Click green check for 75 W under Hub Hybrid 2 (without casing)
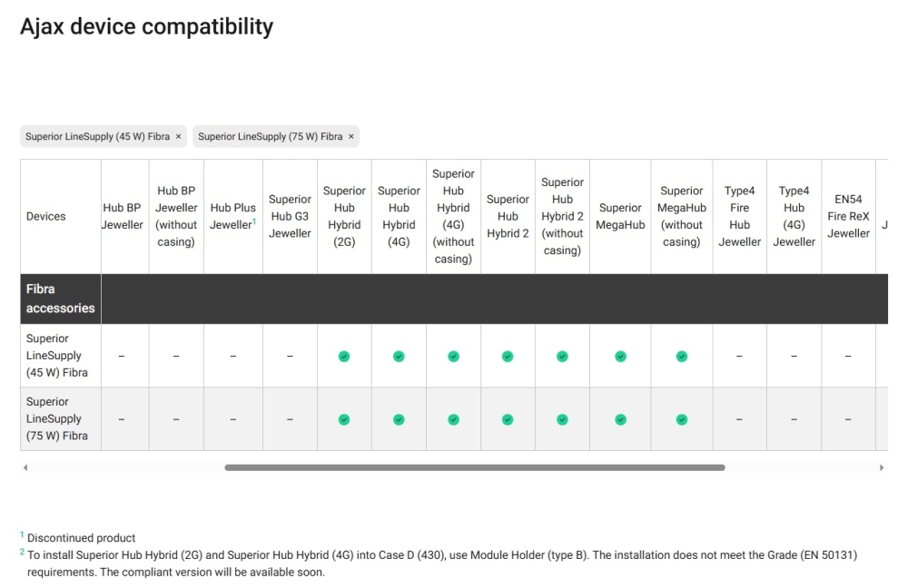The height and width of the screenshot is (588, 908). point(562,419)
